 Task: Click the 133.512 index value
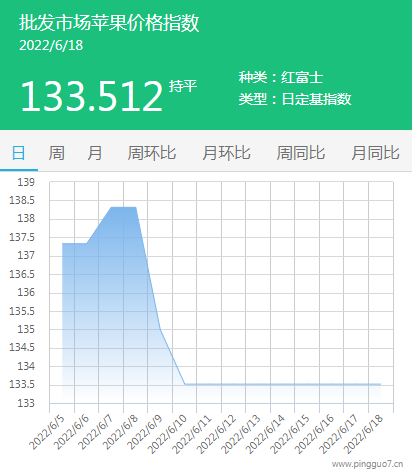(x=91, y=96)
